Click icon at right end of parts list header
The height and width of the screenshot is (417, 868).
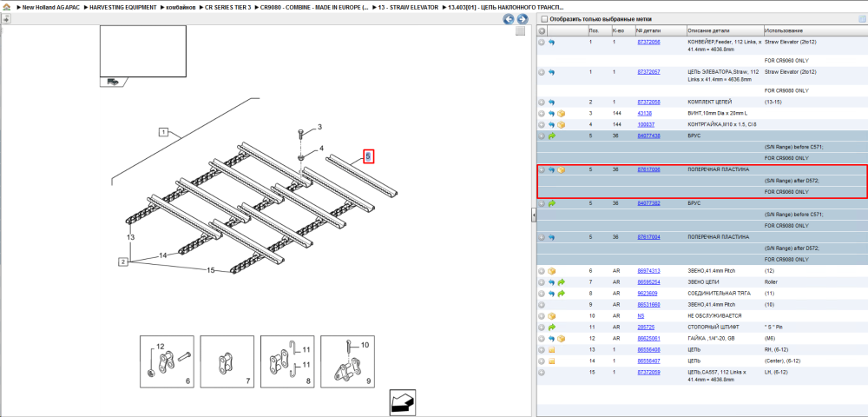point(861,19)
